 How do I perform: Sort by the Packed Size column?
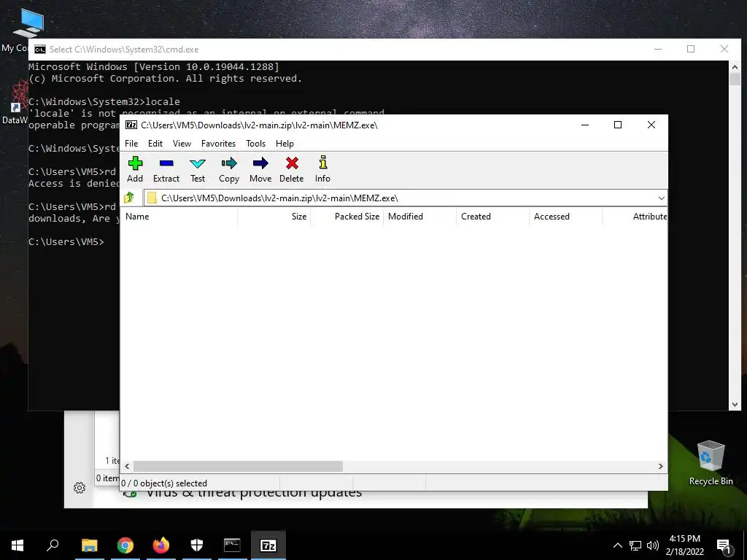point(347,216)
